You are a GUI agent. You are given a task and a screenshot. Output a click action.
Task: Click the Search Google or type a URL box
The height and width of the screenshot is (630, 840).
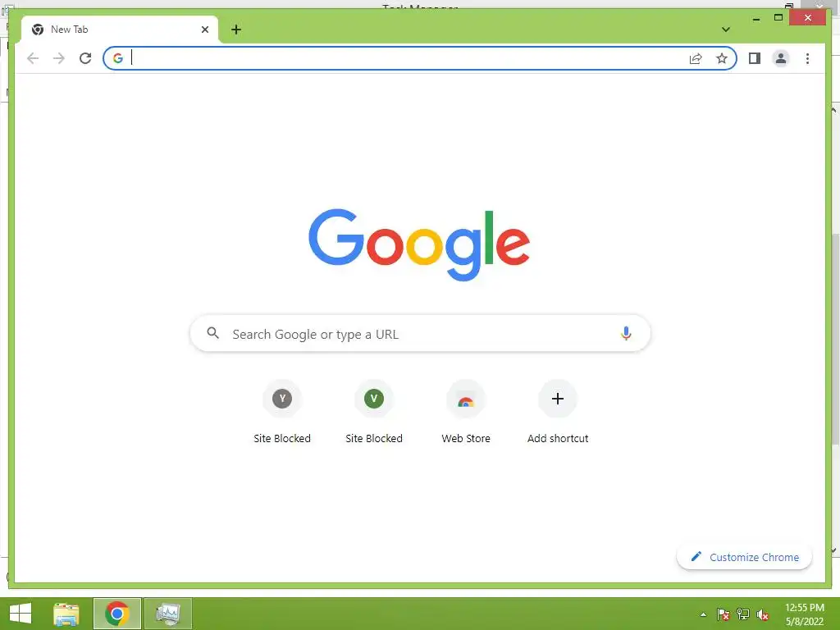tap(420, 334)
